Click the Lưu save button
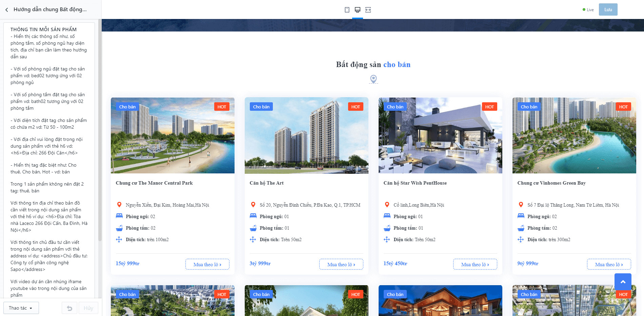Viewport: 644px width, 316px height. coord(608,9)
